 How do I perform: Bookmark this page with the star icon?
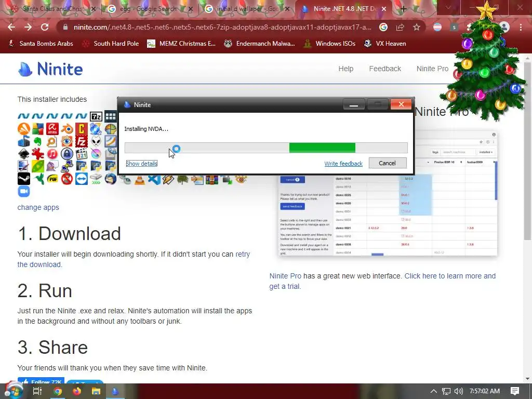(417, 27)
